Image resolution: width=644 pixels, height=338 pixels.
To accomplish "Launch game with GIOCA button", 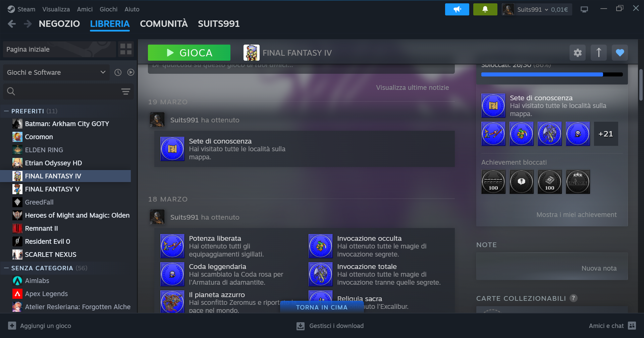I will click(189, 53).
